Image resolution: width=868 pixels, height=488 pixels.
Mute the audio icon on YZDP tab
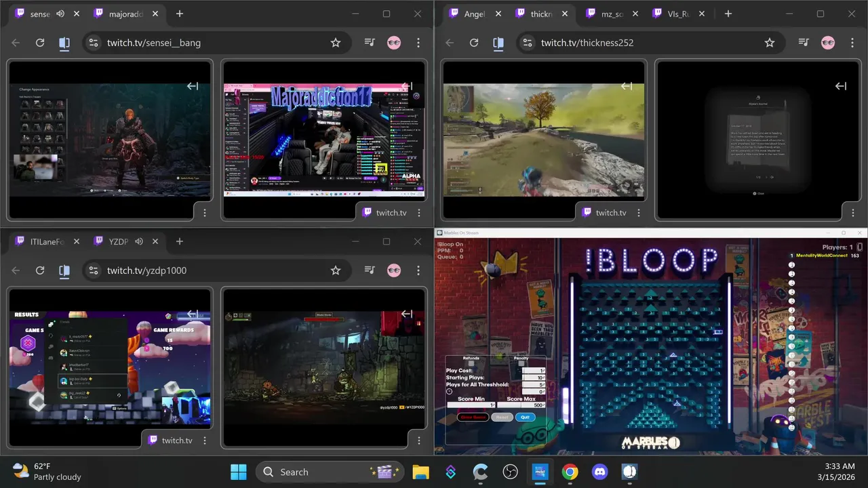(x=139, y=241)
